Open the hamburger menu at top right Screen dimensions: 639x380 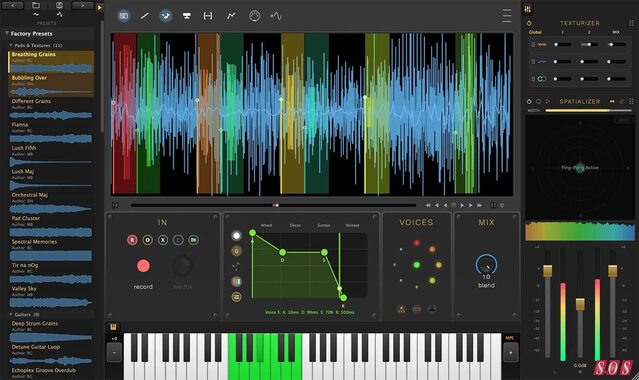(x=507, y=16)
